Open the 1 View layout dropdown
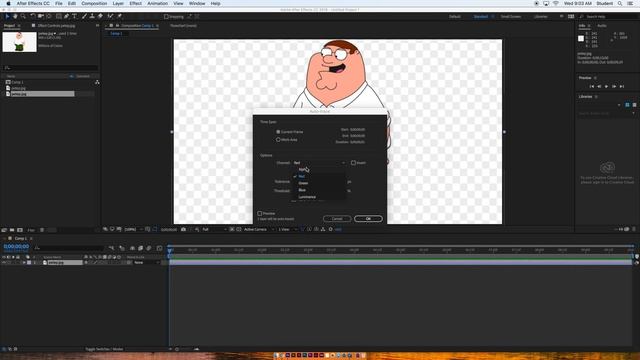Viewport: 640px width, 360px height. (287, 229)
